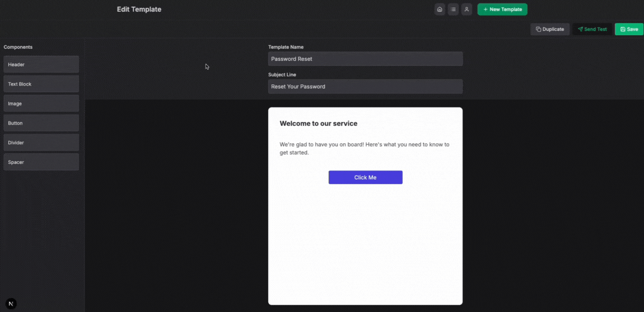Create a New Template

coord(502,10)
